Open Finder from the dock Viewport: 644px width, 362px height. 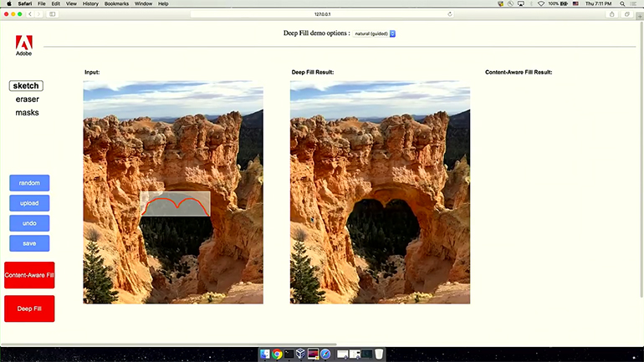pos(265,354)
